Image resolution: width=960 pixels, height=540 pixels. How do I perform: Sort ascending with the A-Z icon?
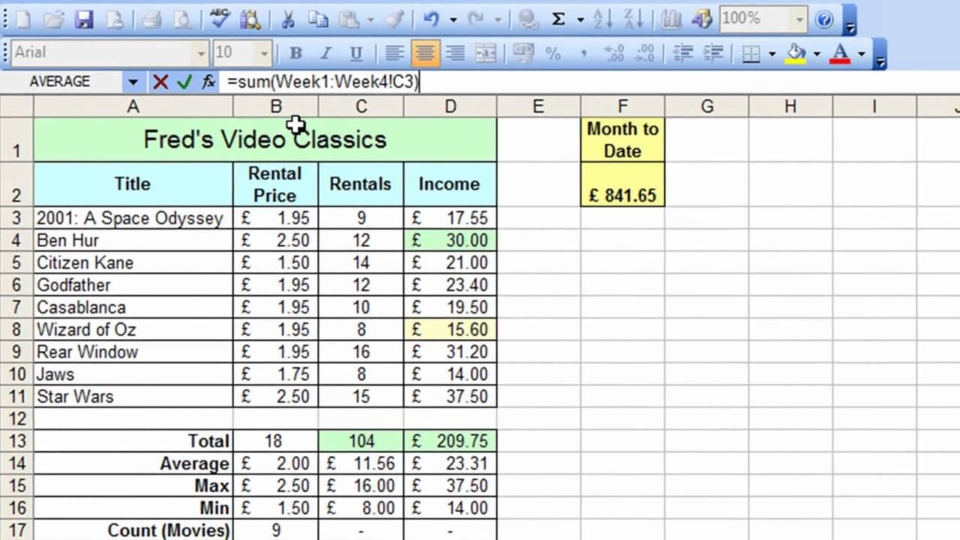click(602, 19)
